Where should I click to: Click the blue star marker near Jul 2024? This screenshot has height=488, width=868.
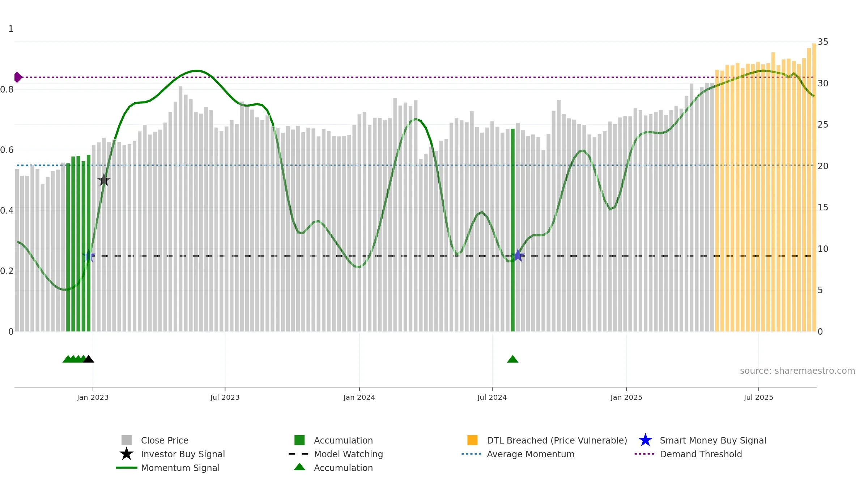pyautogui.click(x=518, y=256)
